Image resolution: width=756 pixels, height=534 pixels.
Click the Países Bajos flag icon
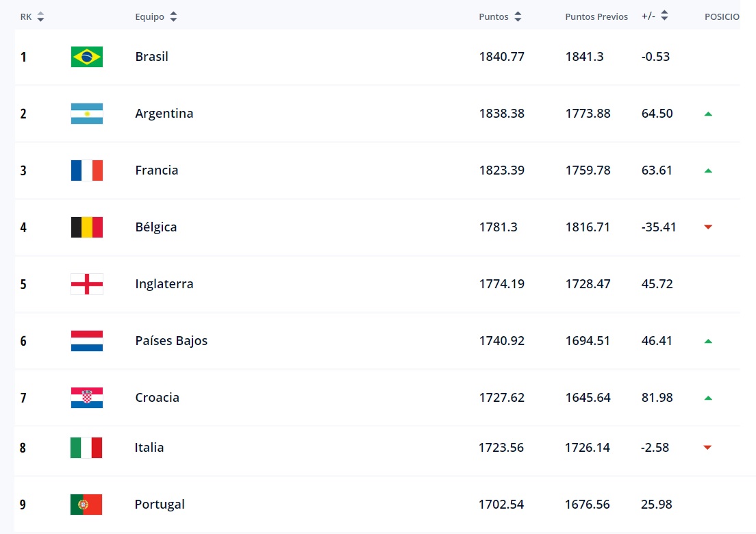tap(87, 341)
